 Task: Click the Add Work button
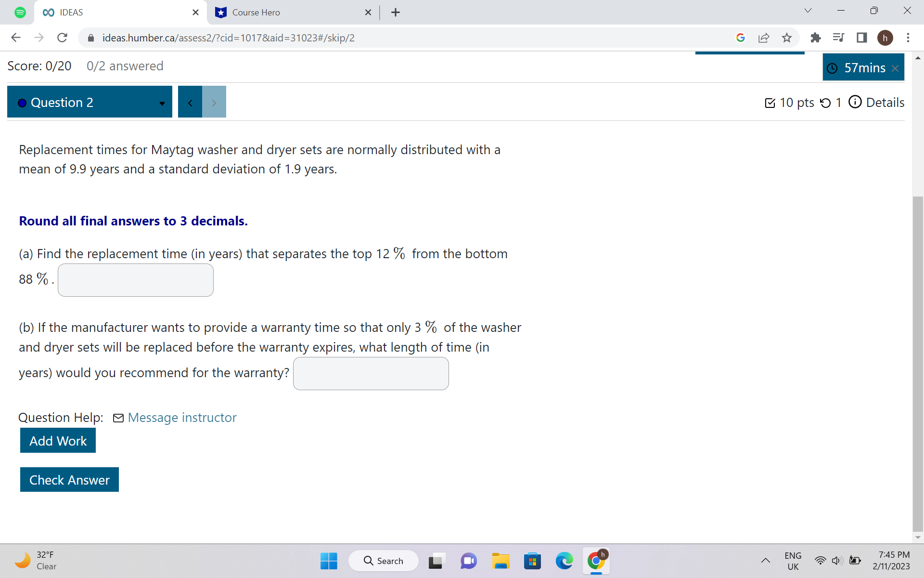point(58,440)
